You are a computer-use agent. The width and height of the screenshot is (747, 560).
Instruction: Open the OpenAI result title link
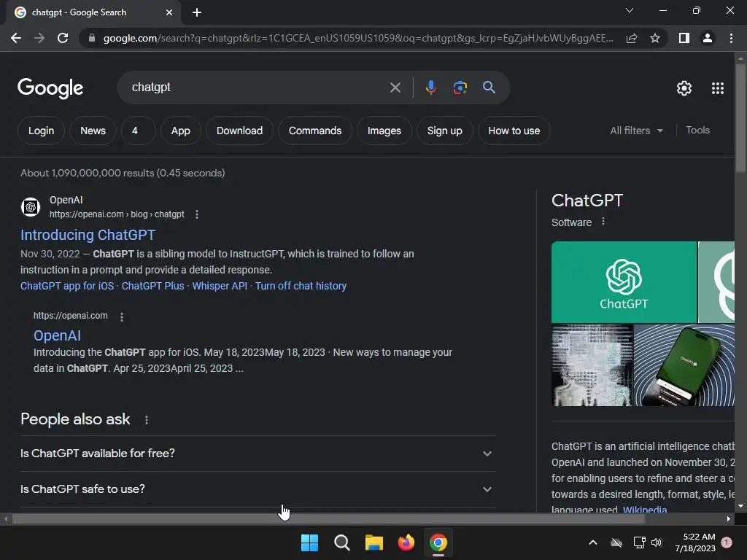(x=57, y=335)
